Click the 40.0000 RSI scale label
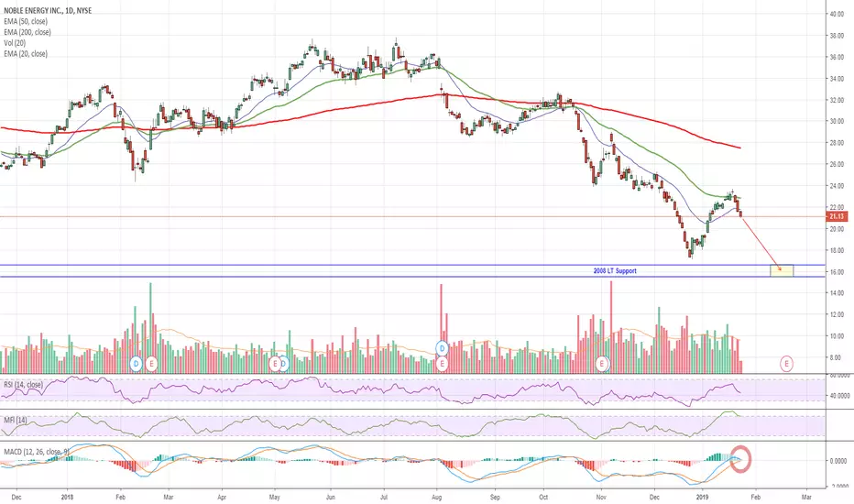The width and height of the screenshot is (854, 504). pyautogui.click(x=839, y=396)
